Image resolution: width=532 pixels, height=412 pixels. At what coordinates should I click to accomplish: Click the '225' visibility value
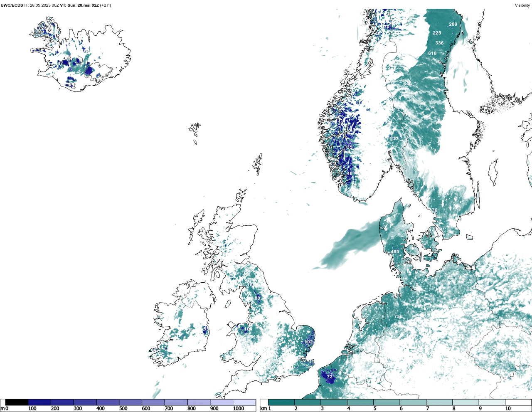(x=437, y=33)
